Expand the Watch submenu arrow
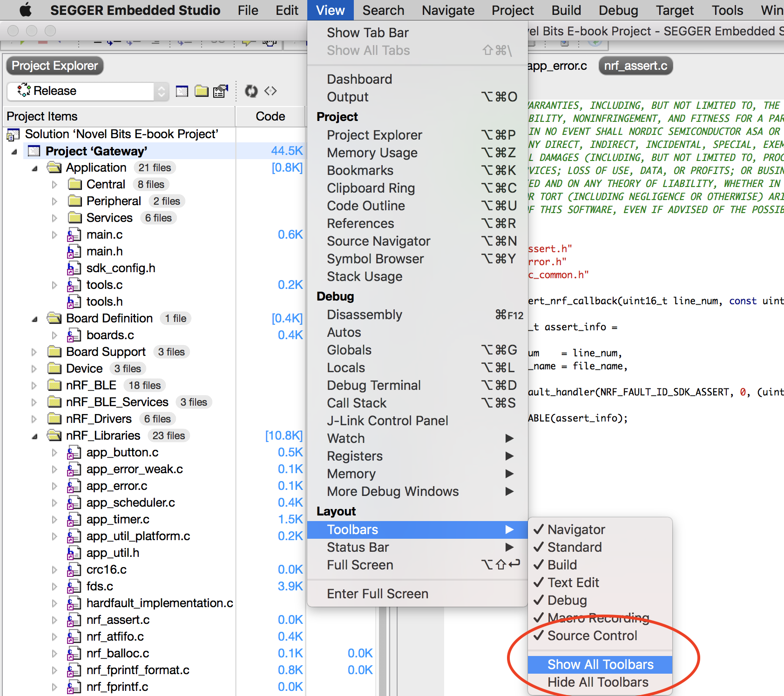Viewport: 784px width, 696px height. click(x=510, y=438)
